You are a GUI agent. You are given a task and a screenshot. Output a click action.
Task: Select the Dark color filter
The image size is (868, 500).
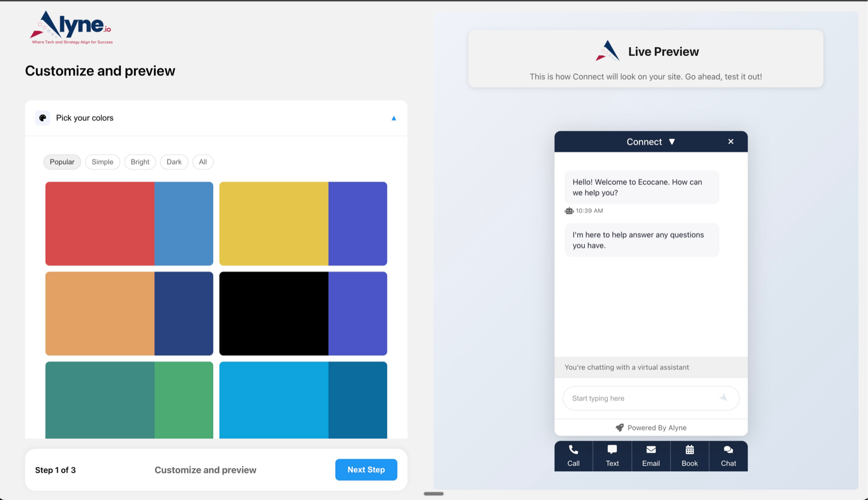pyautogui.click(x=174, y=162)
